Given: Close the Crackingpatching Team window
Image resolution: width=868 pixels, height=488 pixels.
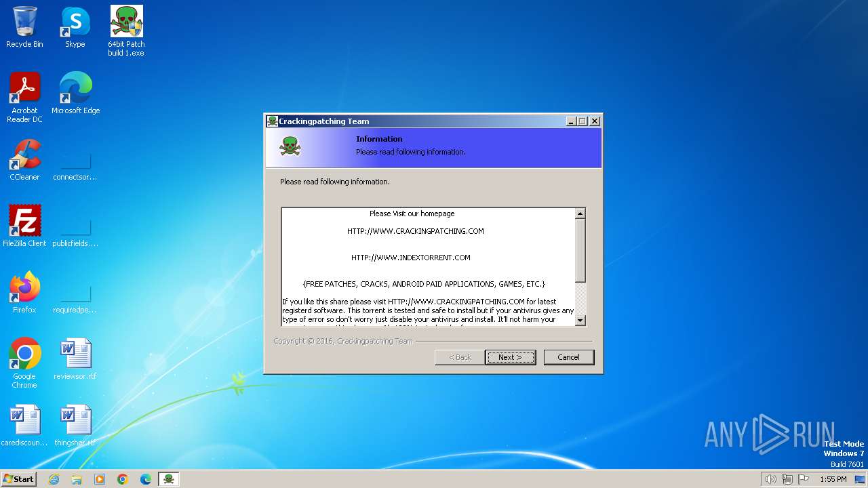Looking at the screenshot, I should coord(595,121).
